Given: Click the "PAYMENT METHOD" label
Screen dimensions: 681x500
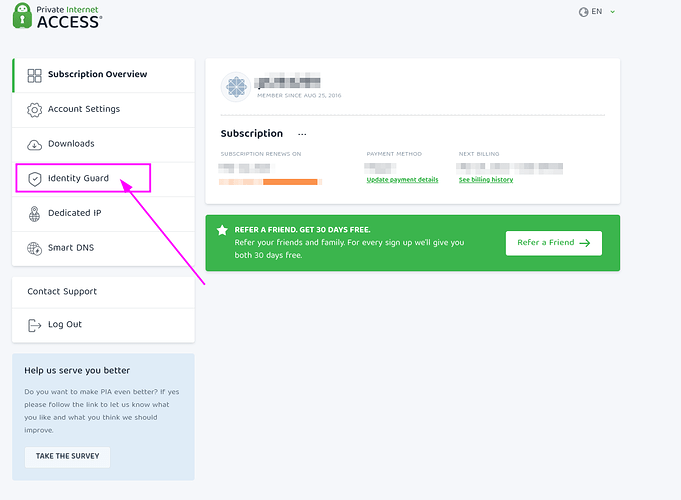Looking at the screenshot, I should (394, 154).
